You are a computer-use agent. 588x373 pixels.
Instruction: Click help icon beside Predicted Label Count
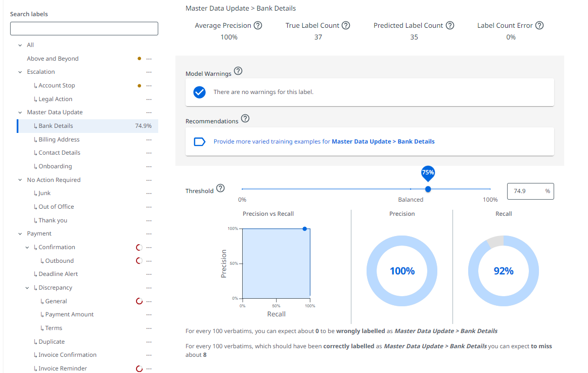[449, 25]
